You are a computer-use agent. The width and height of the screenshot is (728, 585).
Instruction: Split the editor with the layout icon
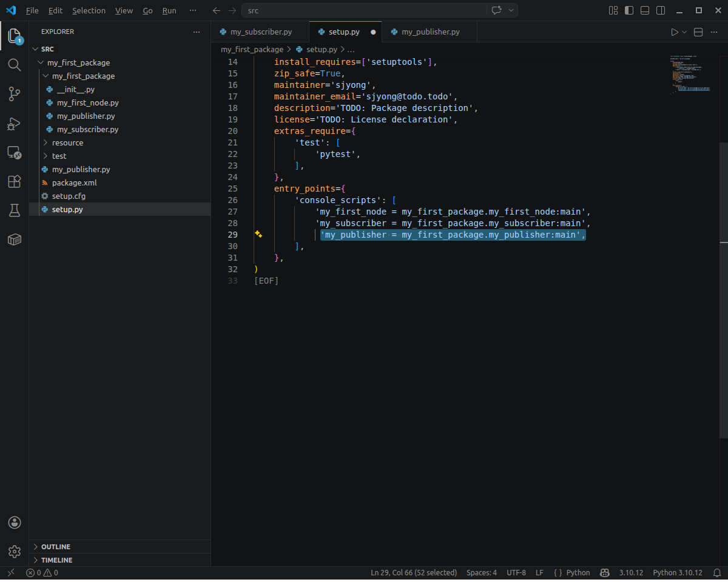coord(698,32)
